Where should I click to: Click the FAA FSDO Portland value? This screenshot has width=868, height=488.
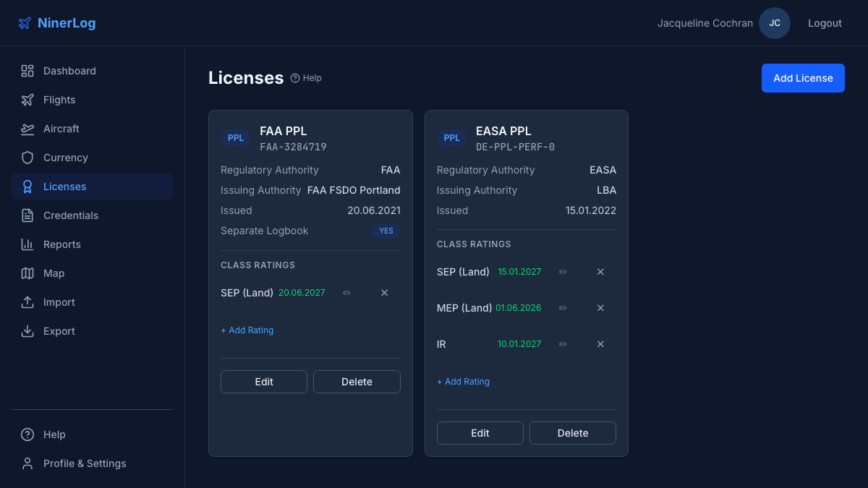point(354,190)
